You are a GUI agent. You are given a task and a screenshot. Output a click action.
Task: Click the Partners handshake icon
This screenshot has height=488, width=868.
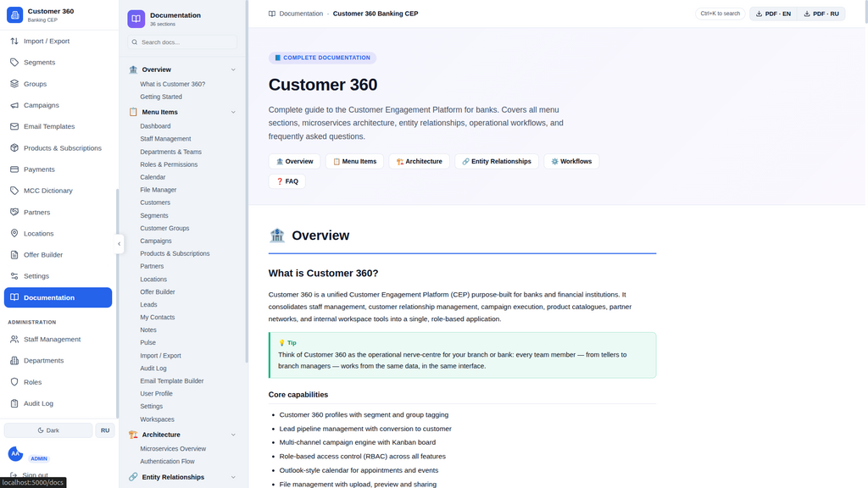[14, 212]
